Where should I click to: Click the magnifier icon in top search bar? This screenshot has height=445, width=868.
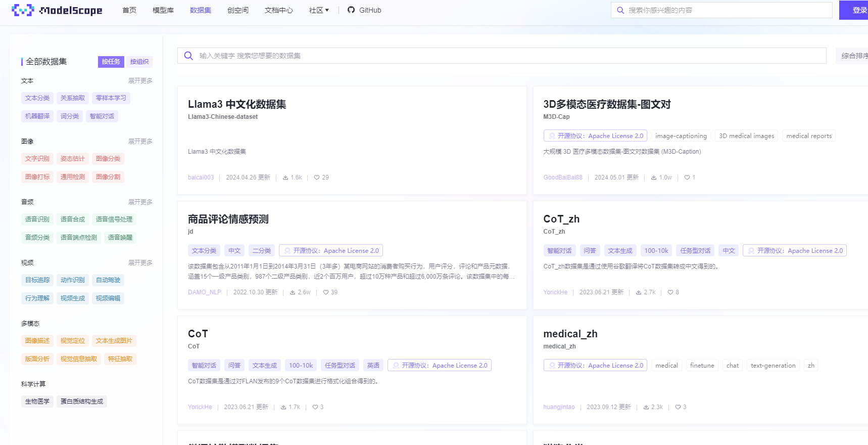pos(620,10)
